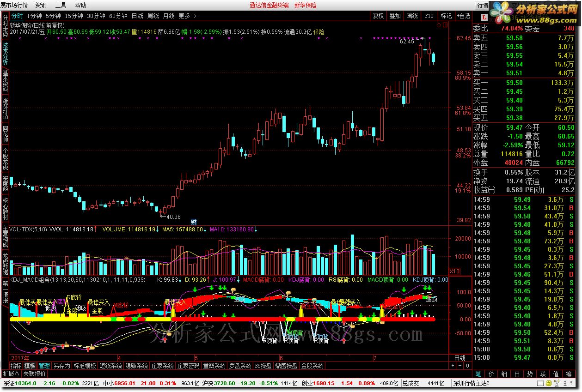Open the 日线 period selector at bottom right

point(460,358)
